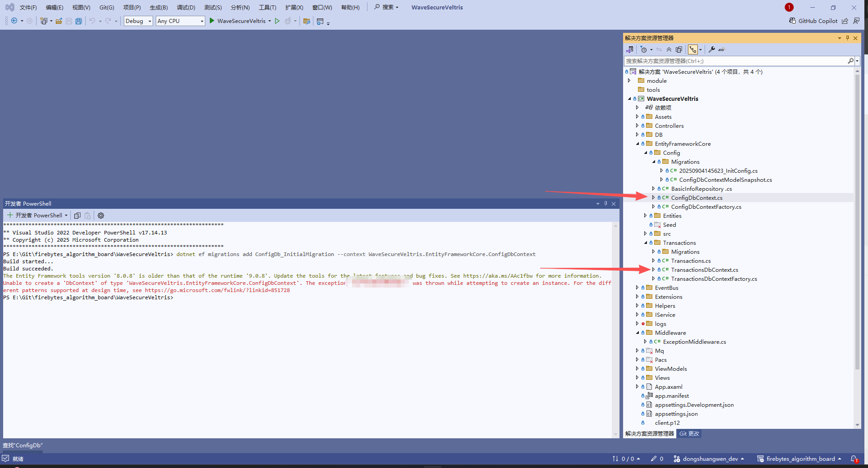Click the navigate backward arrow icon
The width and height of the screenshot is (868, 468).
pos(14,21)
